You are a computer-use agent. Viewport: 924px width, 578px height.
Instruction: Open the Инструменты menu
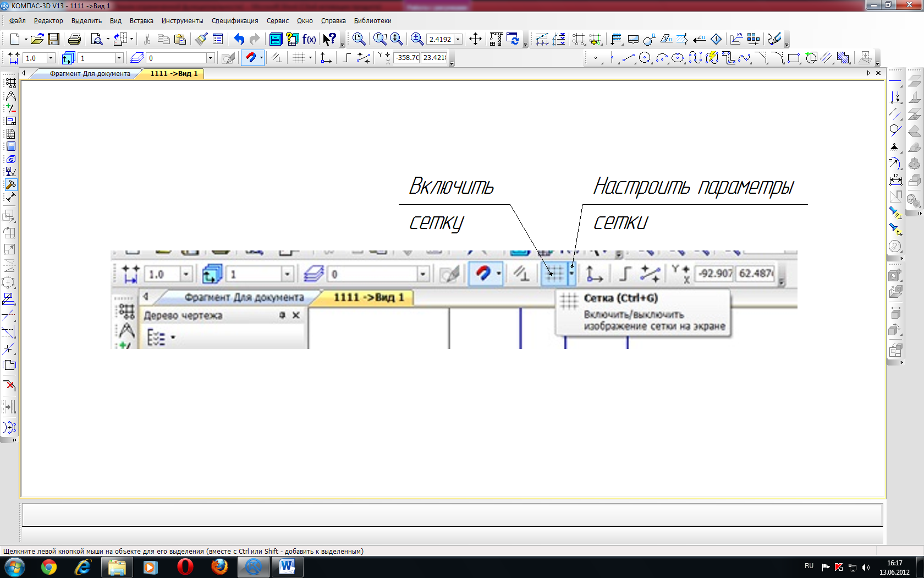click(x=182, y=21)
